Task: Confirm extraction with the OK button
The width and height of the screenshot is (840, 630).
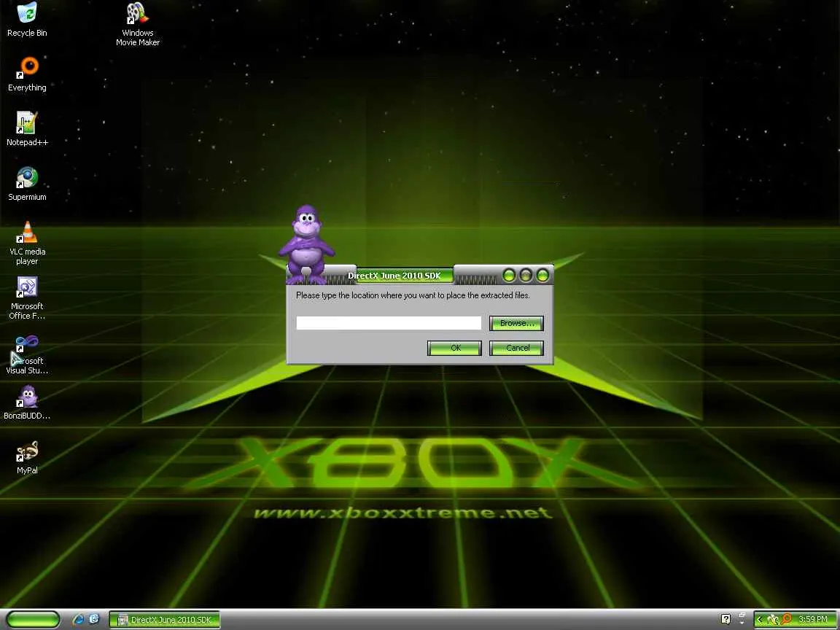Action: coord(454,348)
